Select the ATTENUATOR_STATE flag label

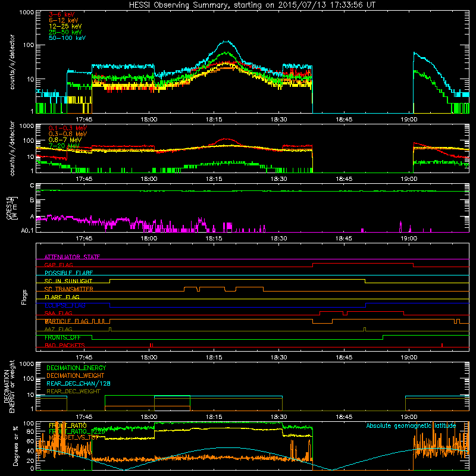72,257
